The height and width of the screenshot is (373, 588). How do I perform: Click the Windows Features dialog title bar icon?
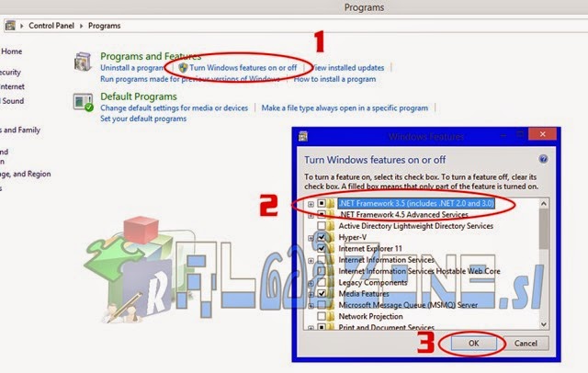[x=303, y=136]
